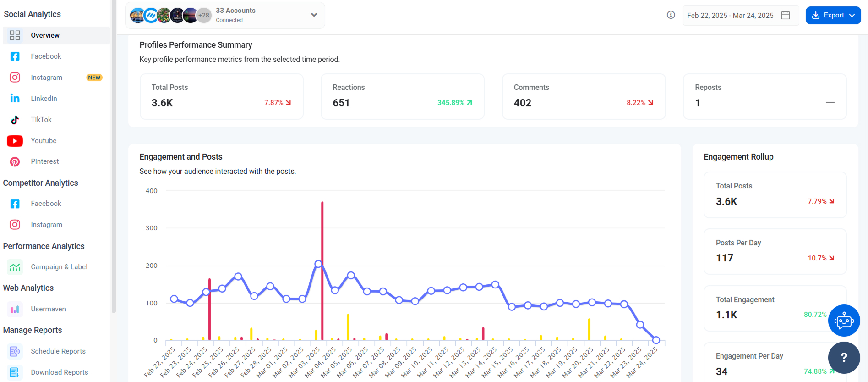868x382 pixels.
Task: Open Youtube analytics page
Action: tap(44, 141)
